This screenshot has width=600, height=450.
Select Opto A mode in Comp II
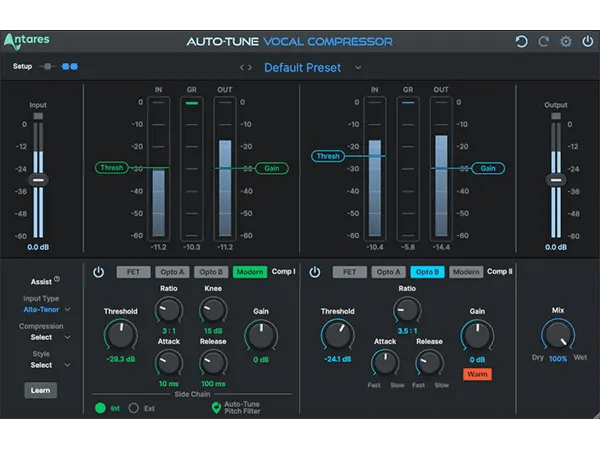click(388, 272)
